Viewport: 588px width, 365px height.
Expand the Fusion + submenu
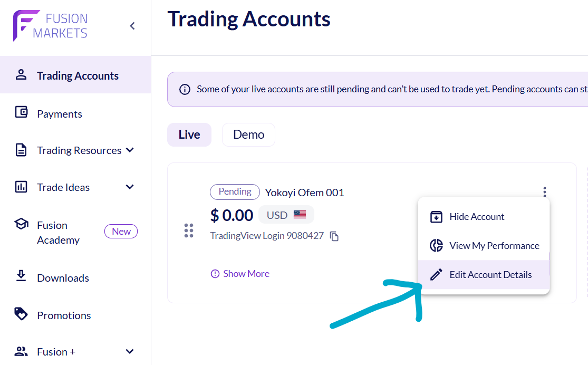(130, 351)
